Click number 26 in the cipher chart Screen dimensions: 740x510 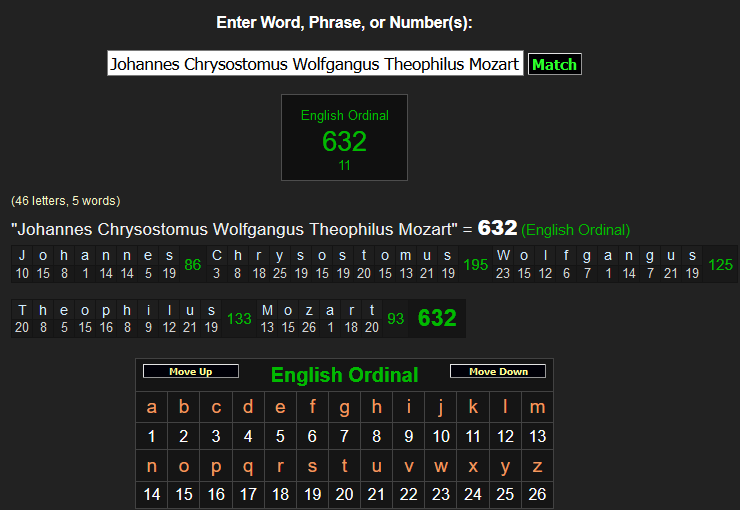(537, 494)
